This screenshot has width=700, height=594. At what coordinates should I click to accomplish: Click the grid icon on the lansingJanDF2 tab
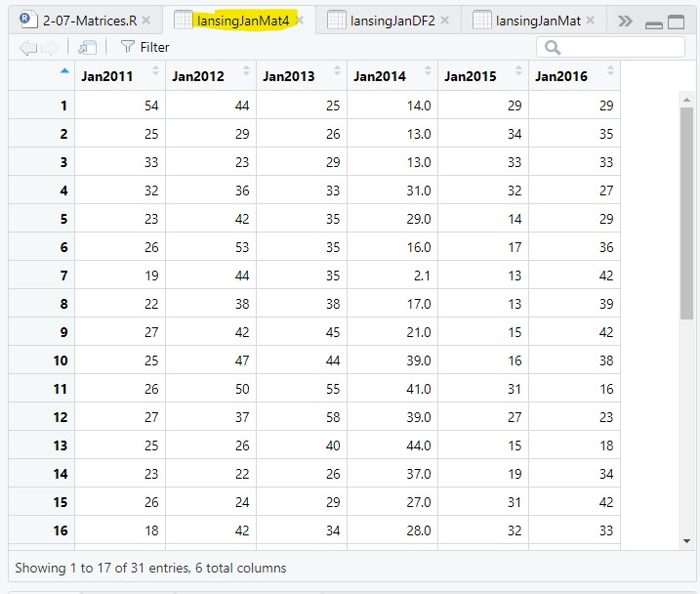point(336,21)
